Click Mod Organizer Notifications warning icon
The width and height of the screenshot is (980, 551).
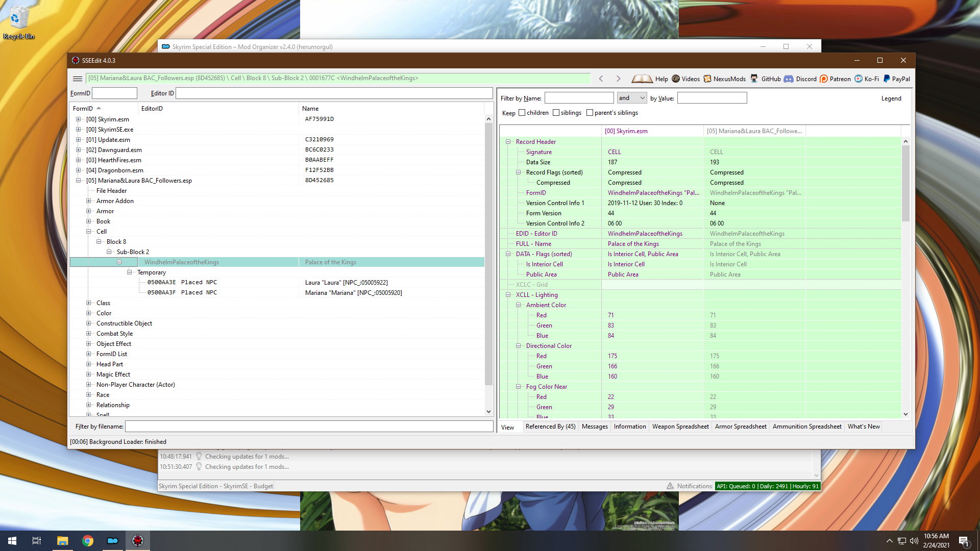(670, 486)
